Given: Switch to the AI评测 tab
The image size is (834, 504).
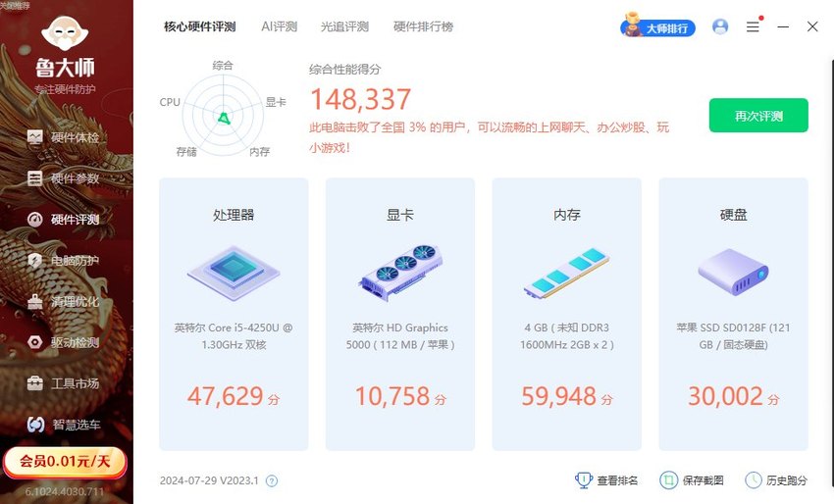Looking at the screenshot, I should (x=280, y=26).
